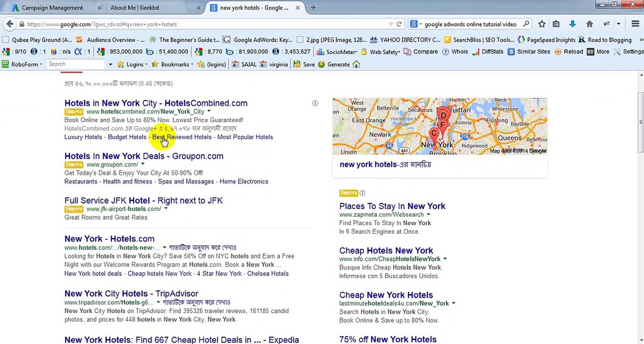Click the RoboForm Save button
The height and width of the screenshot is (344, 644).
tap(304, 64)
